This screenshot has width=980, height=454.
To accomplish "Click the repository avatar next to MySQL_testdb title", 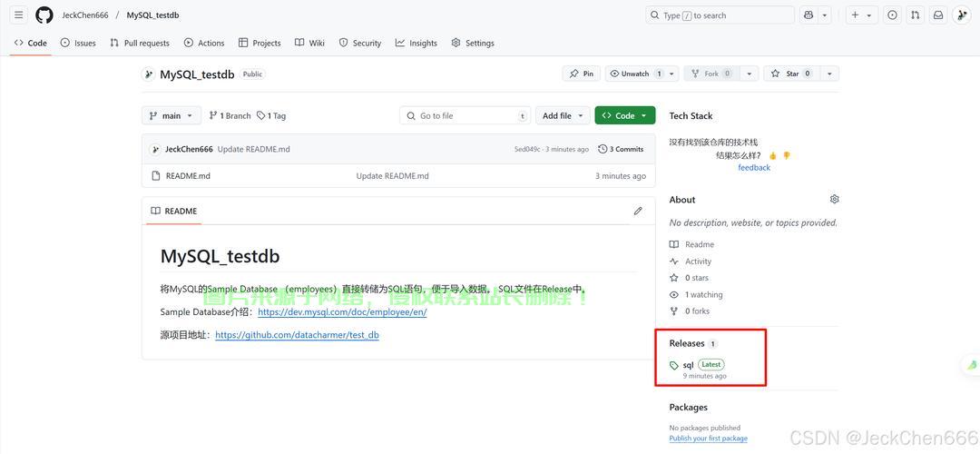I will 148,74.
